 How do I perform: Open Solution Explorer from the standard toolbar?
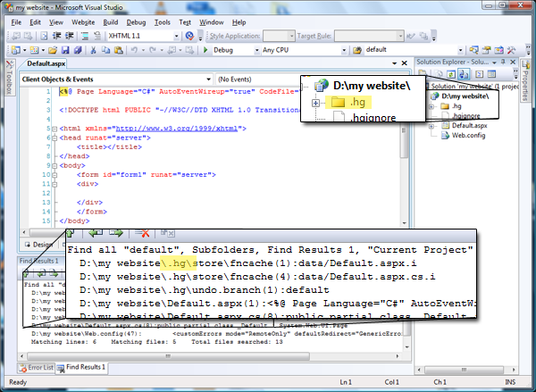point(473,50)
